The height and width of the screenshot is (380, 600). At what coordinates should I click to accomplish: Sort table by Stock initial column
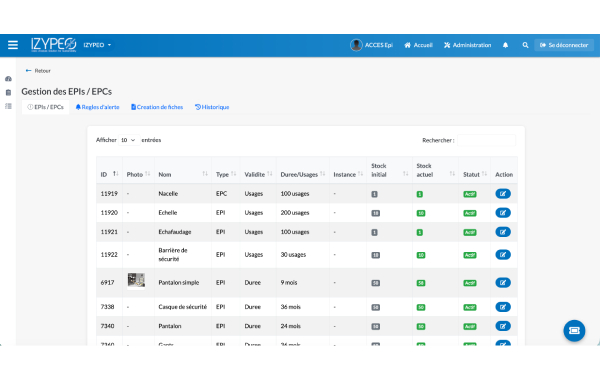click(390, 170)
